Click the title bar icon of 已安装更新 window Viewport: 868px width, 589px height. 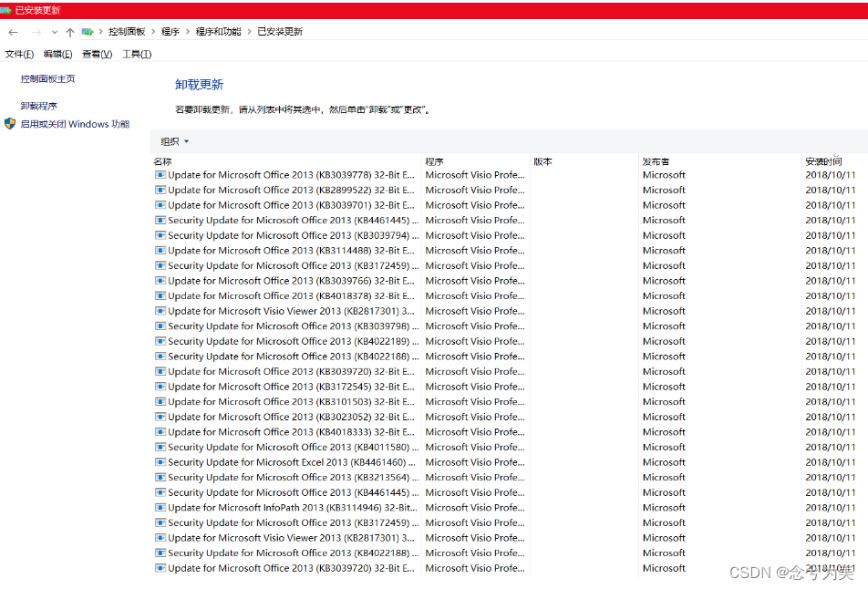click(x=5, y=10)
